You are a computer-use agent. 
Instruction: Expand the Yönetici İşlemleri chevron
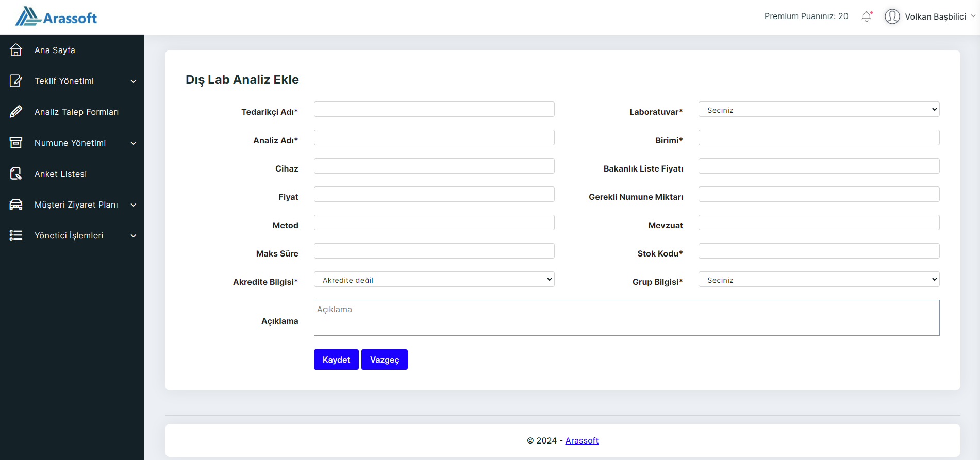point(134,236)
